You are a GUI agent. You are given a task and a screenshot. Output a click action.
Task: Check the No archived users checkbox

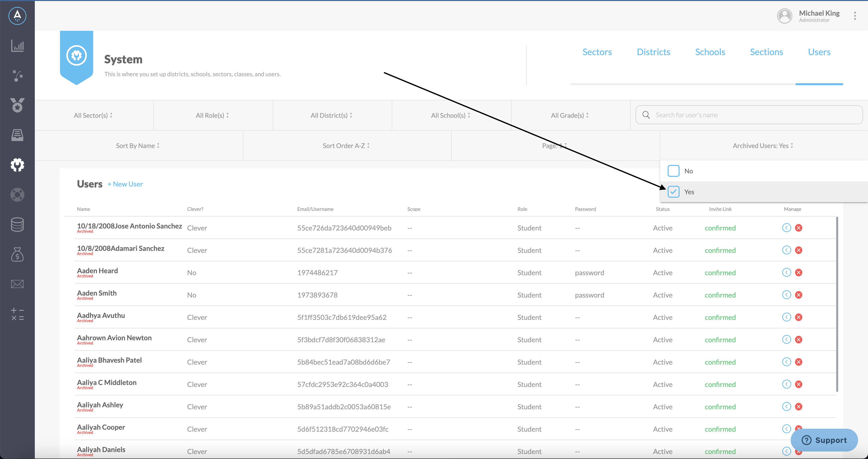[673, 171]
